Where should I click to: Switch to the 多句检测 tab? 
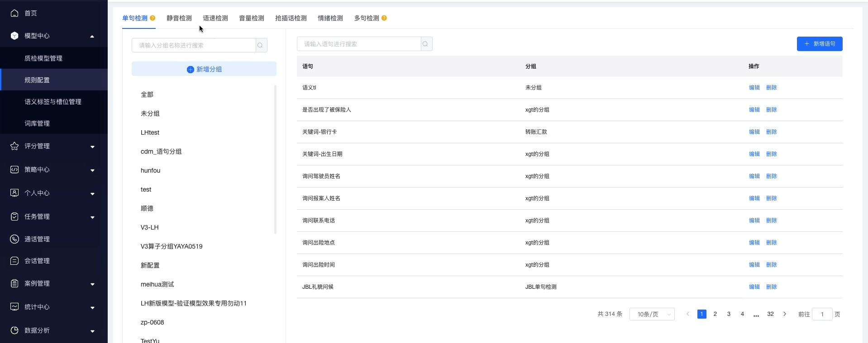point(367,18)
